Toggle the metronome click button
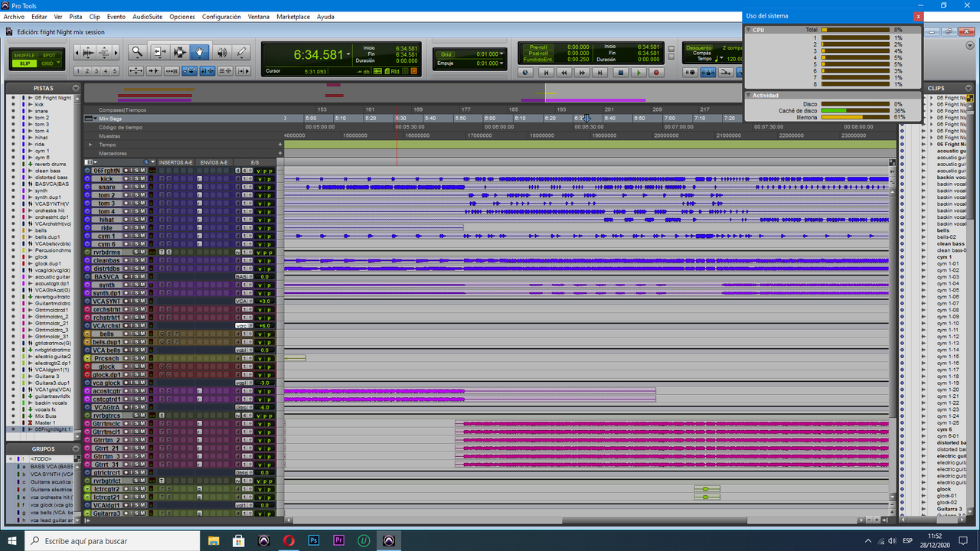 click(x=708, y=73)
